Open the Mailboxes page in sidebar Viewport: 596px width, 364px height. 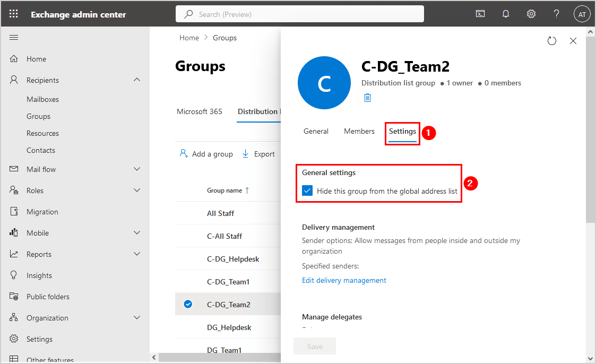click(x=42, y=99)
